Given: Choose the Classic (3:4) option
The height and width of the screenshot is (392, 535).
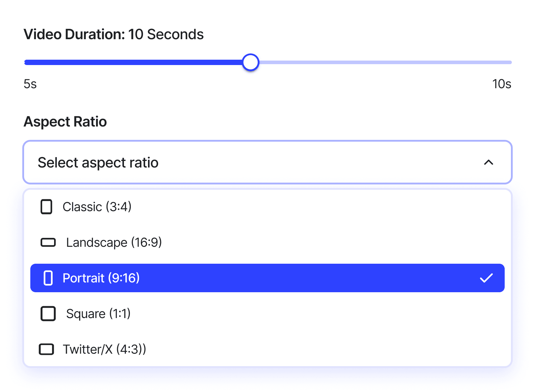Looking at the screenshot, I should click(97, 207).
